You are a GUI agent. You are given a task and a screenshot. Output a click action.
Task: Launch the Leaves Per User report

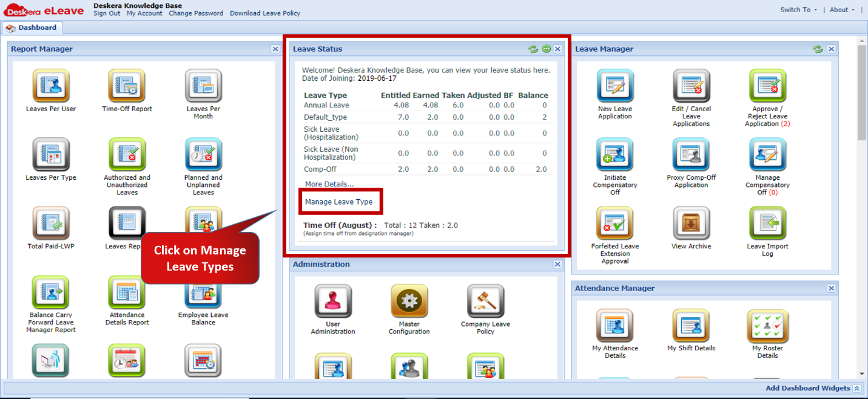point(51,85)
